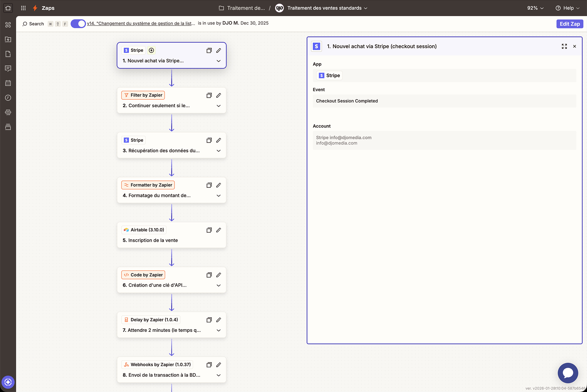Open the Help menu

[x=567, y=8]
